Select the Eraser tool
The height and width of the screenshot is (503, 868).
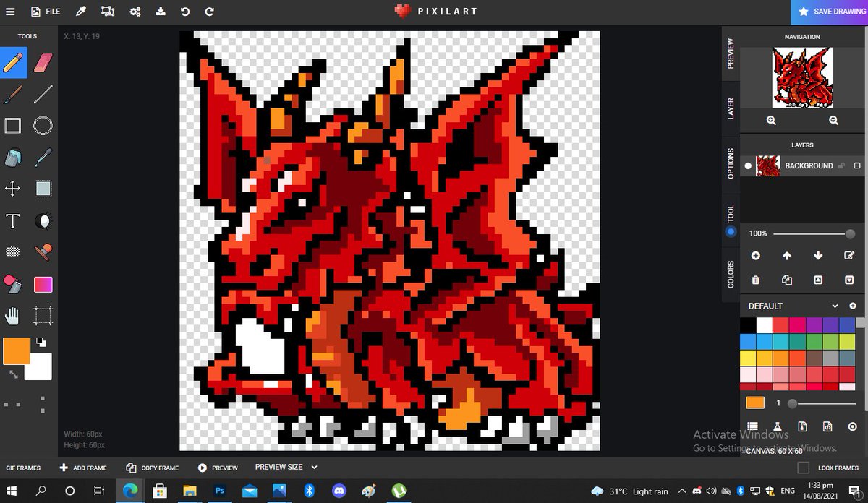[x=43, y=63]
